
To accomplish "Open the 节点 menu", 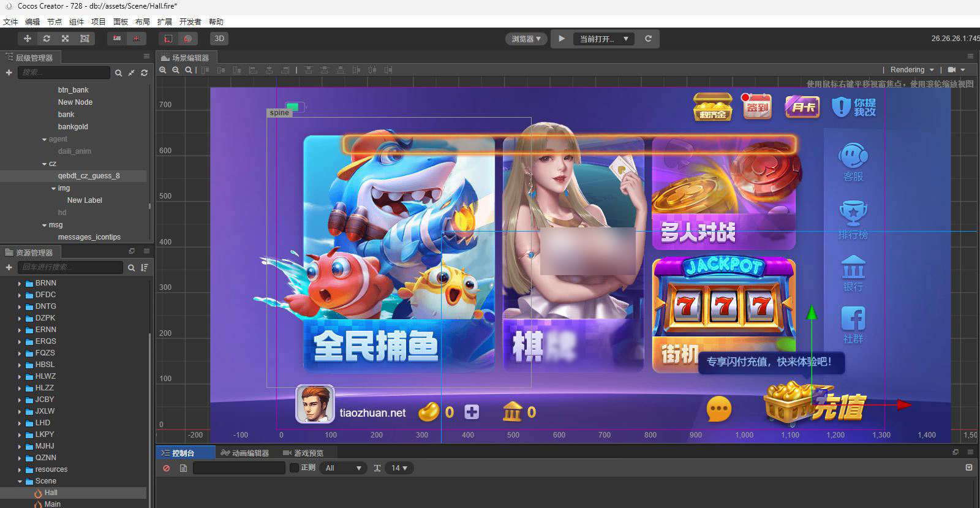I will pyautogui.click(x=55, y=21).
